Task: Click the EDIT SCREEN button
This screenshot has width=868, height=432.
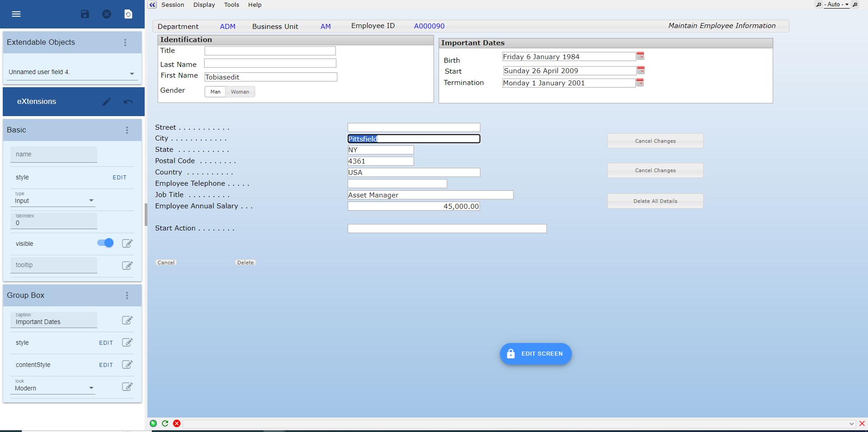Action: (536, 354)
